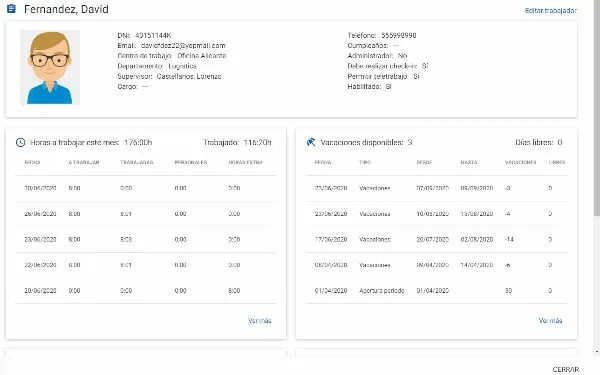Click the TRABAJADAS column header
The height and width of the screenshot is (375, 600).
[x=137, y=162]
